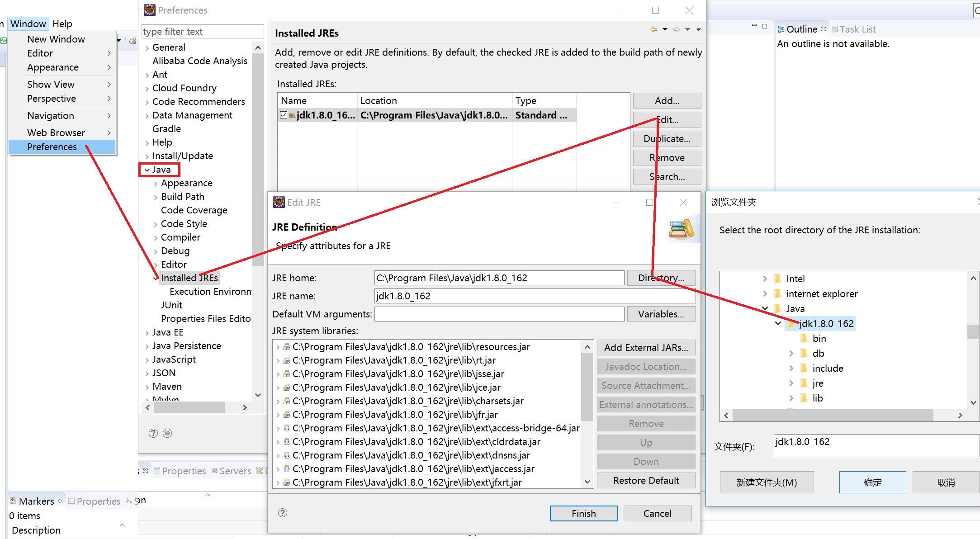The image size is (980, 539).
Task: Expand the Maven preferences node
Action: point(147,387)
